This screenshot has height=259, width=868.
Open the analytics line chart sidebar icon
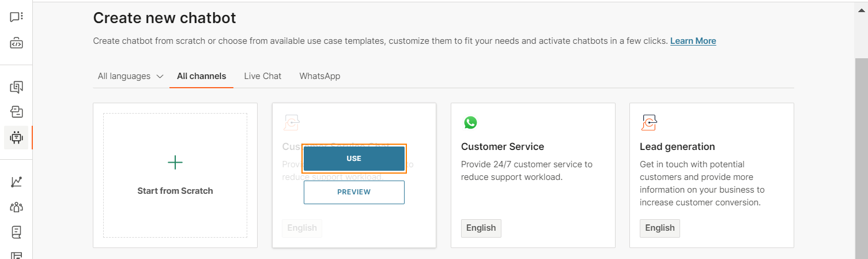click(16, 182)
